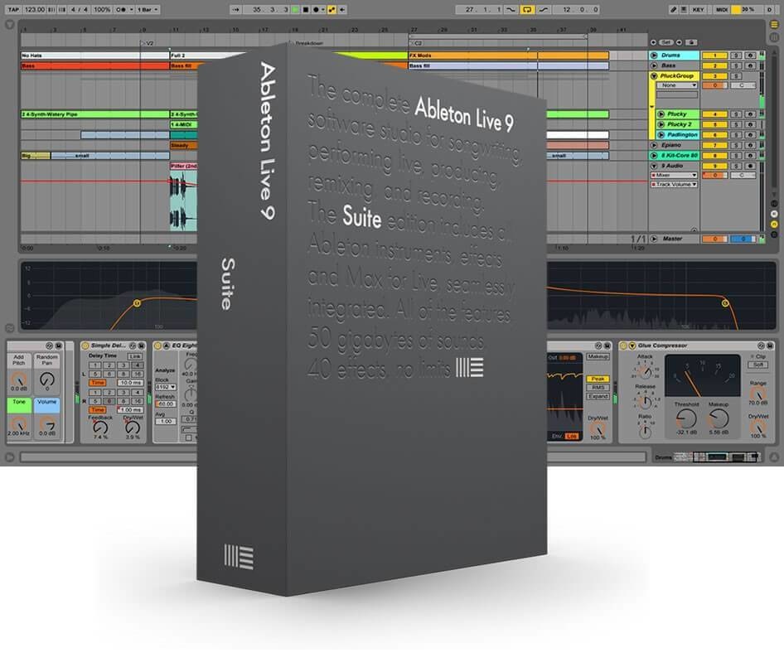
Task: Click the Glue Compressor power icon
Action: pos(624,345)
